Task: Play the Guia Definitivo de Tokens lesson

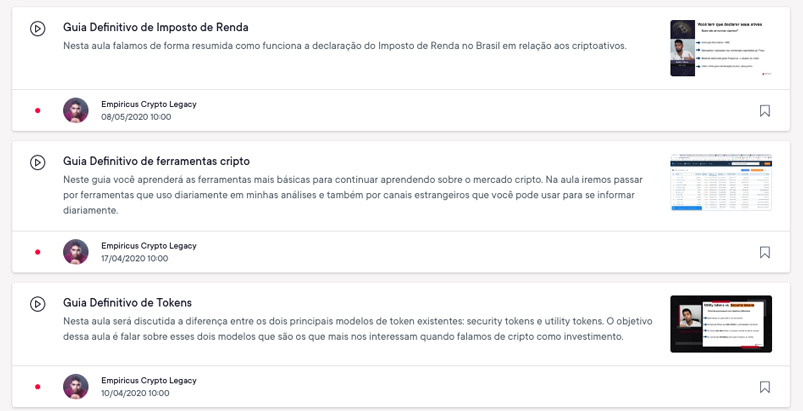Action: tap(37, 304)
